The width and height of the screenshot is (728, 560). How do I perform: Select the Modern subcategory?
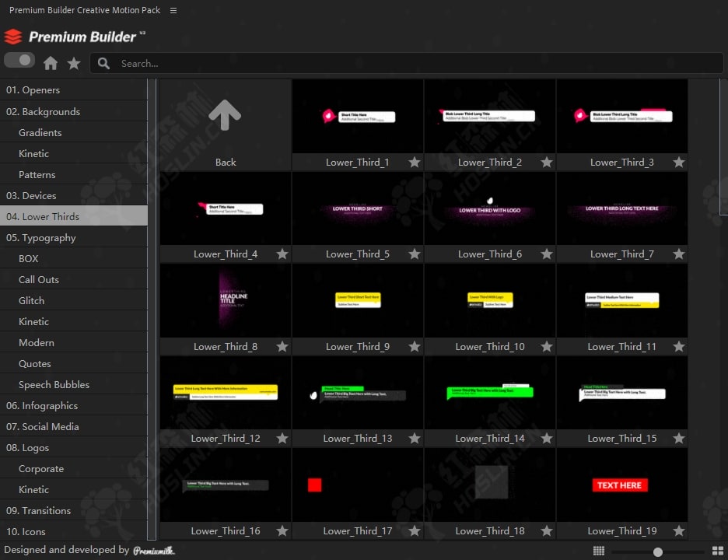pos(74,343)
